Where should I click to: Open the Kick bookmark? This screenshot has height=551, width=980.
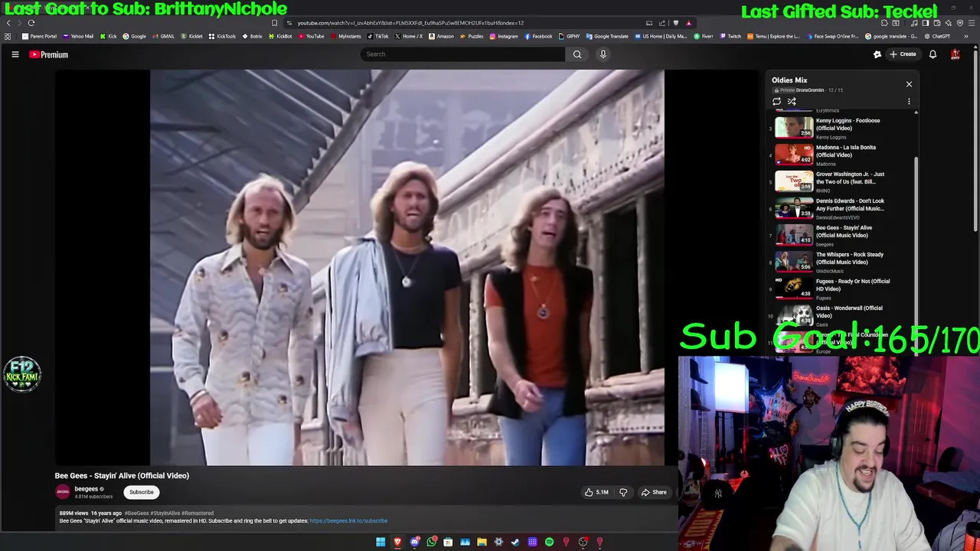point(109,36)
